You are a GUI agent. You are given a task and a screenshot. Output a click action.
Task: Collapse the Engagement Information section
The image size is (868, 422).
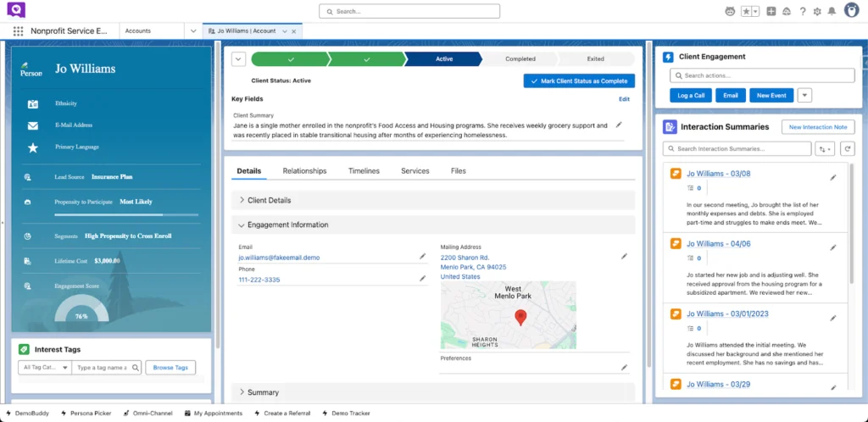(242, 225)
